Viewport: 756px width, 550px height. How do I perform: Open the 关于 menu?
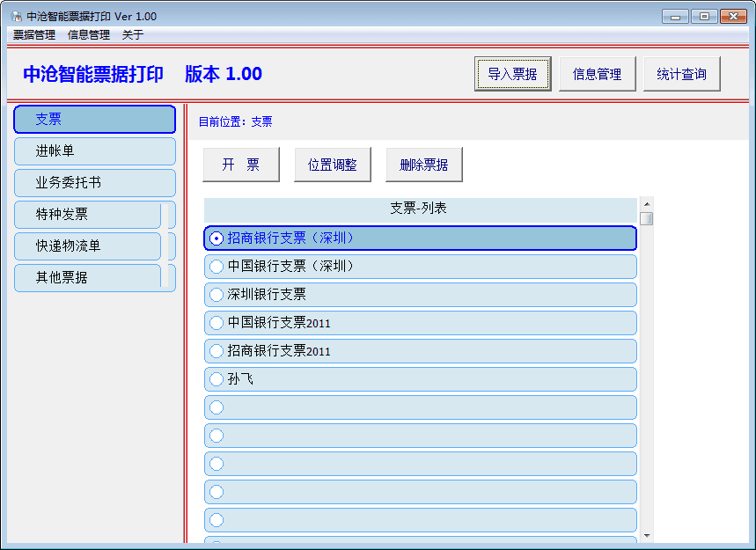[132, 35]
